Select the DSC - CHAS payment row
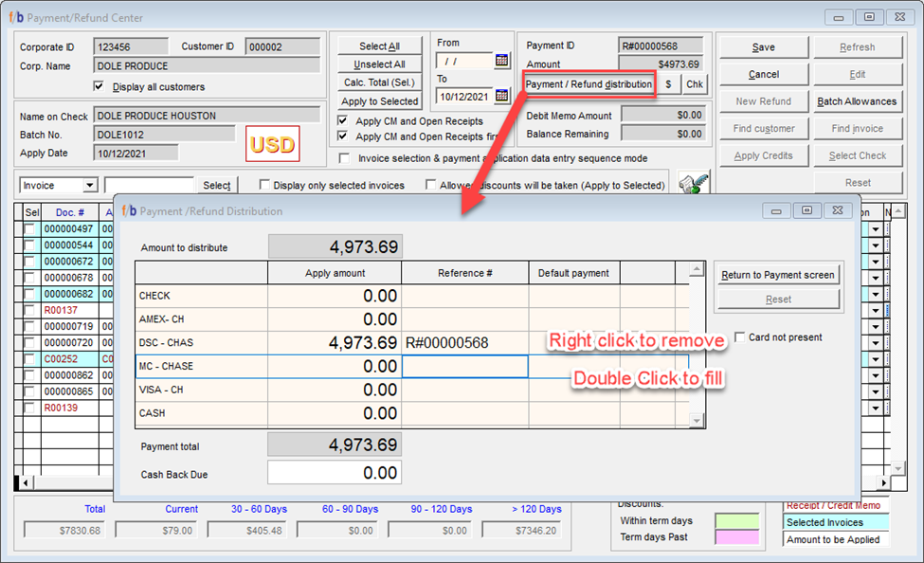The height and width of the screenshot is (563, 924). tap(200, 343)
